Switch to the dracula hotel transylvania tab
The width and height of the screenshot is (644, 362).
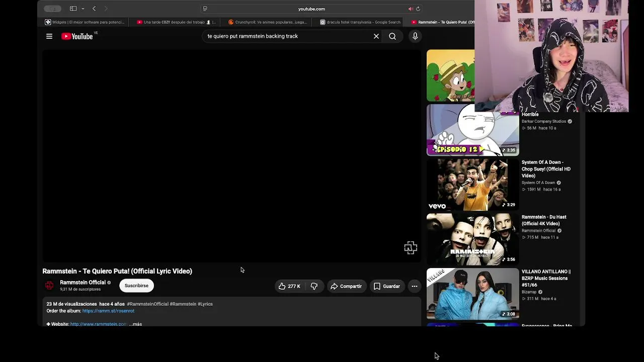pyautogui.click(x=359, y=22)
